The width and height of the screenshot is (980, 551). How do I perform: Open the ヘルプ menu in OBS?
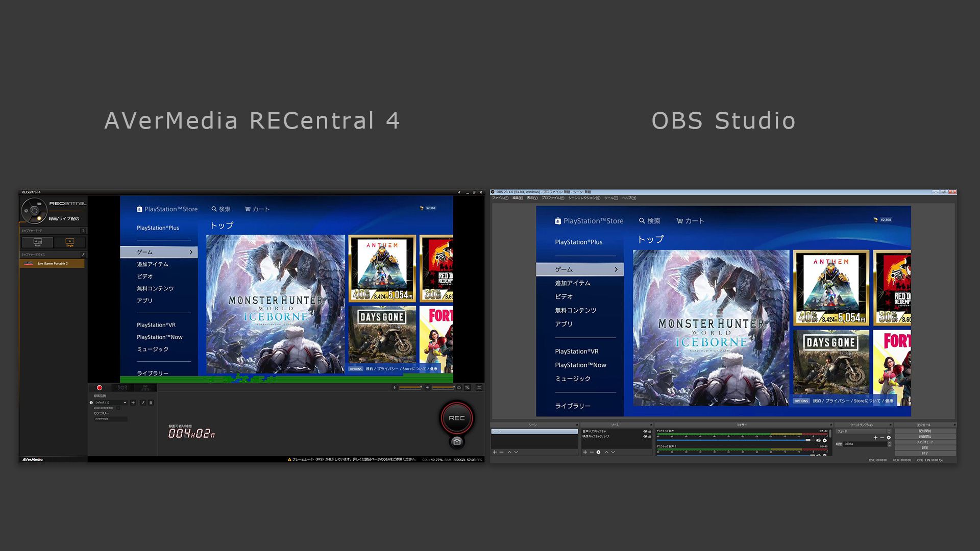[x=629, y=198]
